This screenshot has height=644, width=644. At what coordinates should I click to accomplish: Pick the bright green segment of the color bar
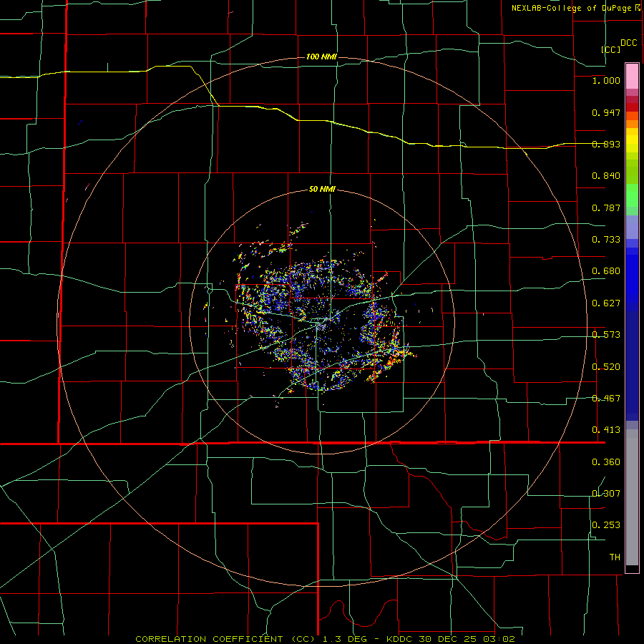(x=632, y=195)
